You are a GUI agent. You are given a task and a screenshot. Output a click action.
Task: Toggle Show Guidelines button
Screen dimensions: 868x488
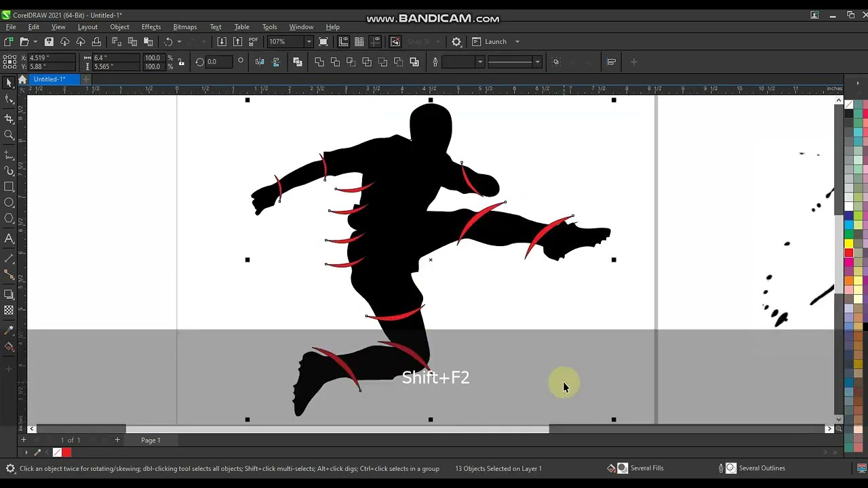(x=376, y=42)
